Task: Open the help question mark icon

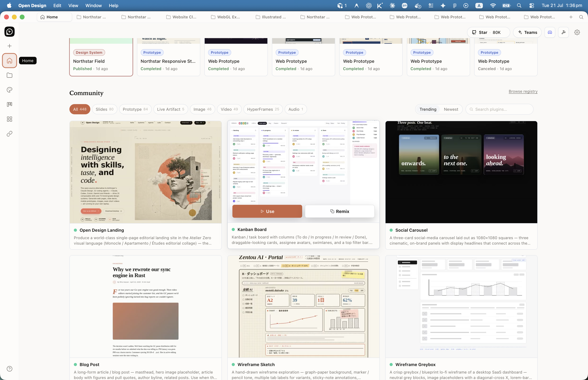Action: point(9,369)
